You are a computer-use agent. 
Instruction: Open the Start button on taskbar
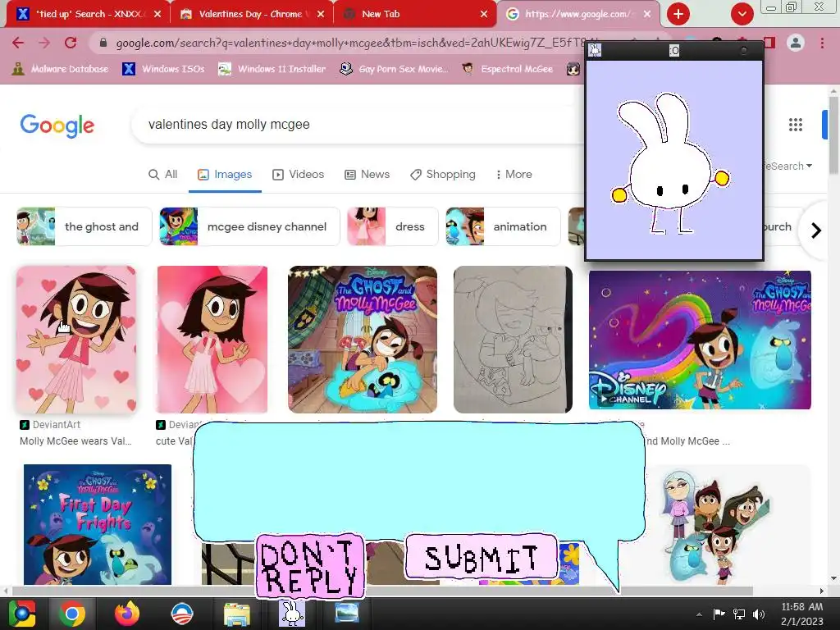point(21,614)
